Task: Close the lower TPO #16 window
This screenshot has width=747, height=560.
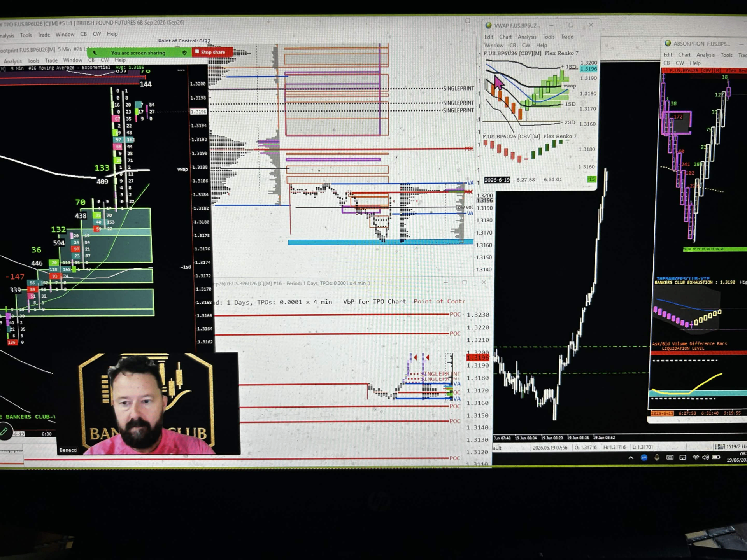Action: pos(484,282)
